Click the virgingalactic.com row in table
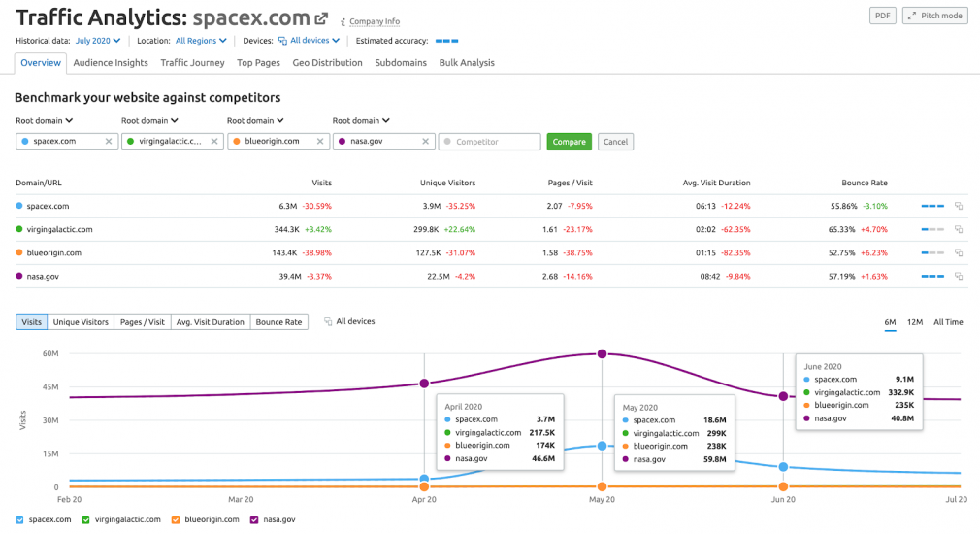This screenshot has height=534, width=980. pos(491,229)
